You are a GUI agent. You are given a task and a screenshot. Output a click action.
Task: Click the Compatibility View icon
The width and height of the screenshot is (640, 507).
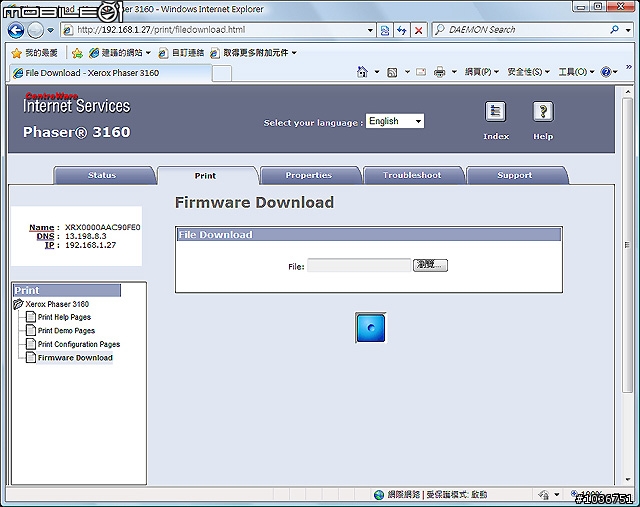point(385,30)
